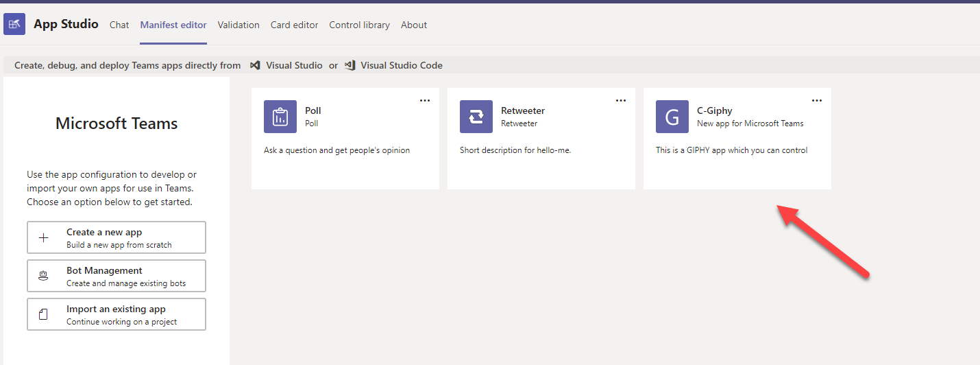Open the C-Giphy card more options menu
The height and width of the screenshot is (365, 980).
coord(817,101)
